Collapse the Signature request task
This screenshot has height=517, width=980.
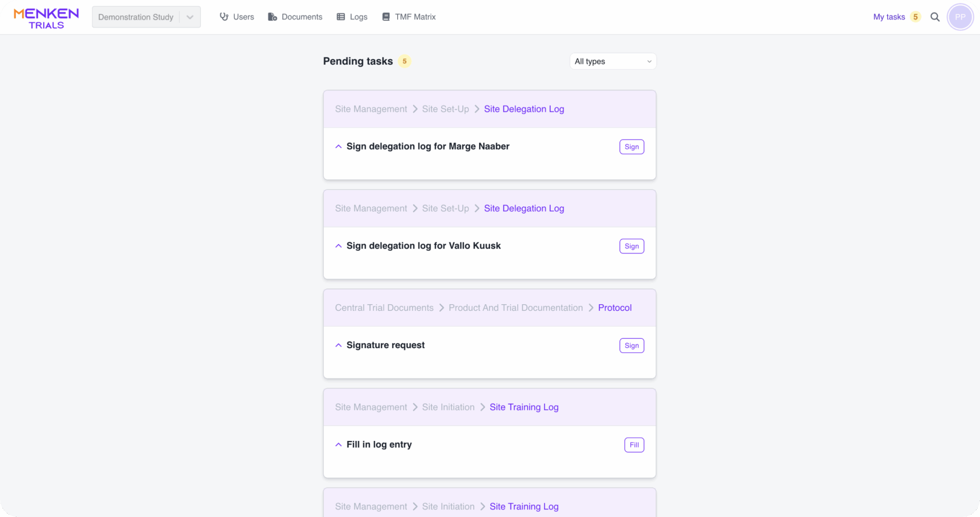point(338,345)
